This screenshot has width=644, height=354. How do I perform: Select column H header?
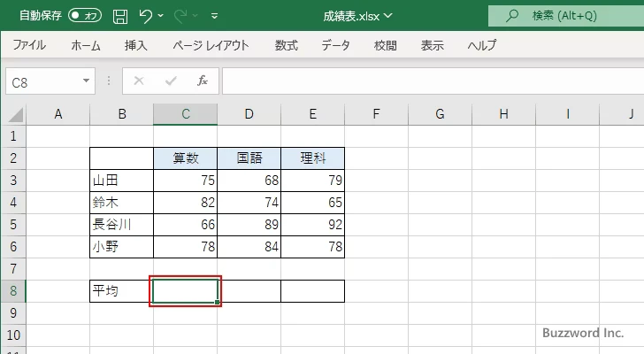pyautogui.click(x=503, y=114)
